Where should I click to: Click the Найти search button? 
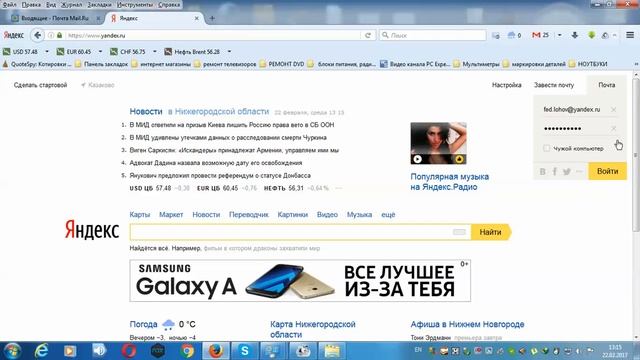pos(490,232)
